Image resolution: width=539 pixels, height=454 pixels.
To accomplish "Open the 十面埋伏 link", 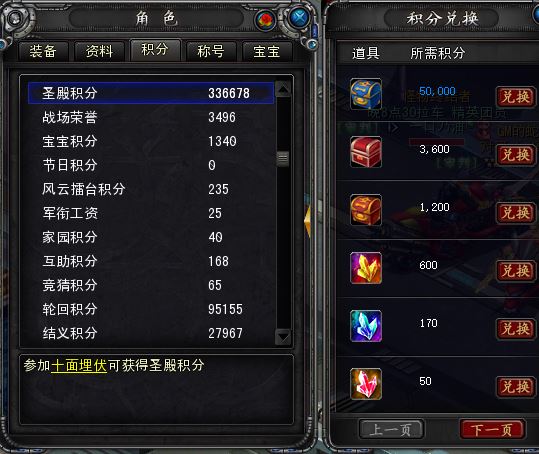I will coord(79,365).
